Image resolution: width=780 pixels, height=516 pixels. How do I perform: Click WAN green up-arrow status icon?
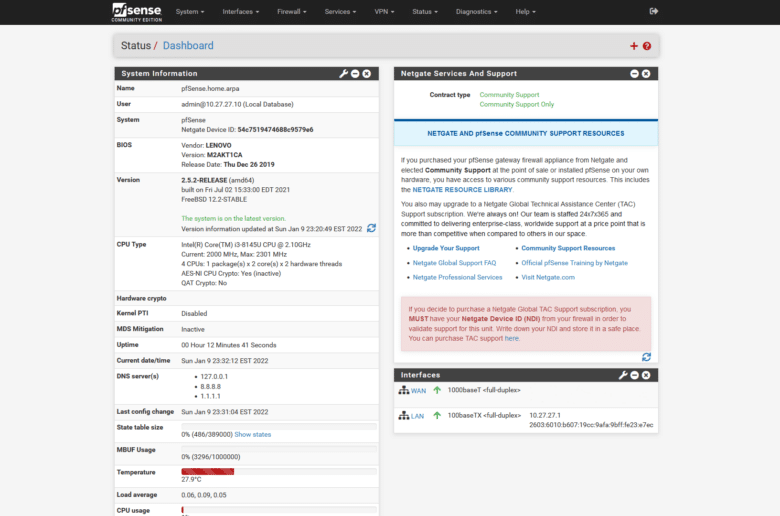437,390
